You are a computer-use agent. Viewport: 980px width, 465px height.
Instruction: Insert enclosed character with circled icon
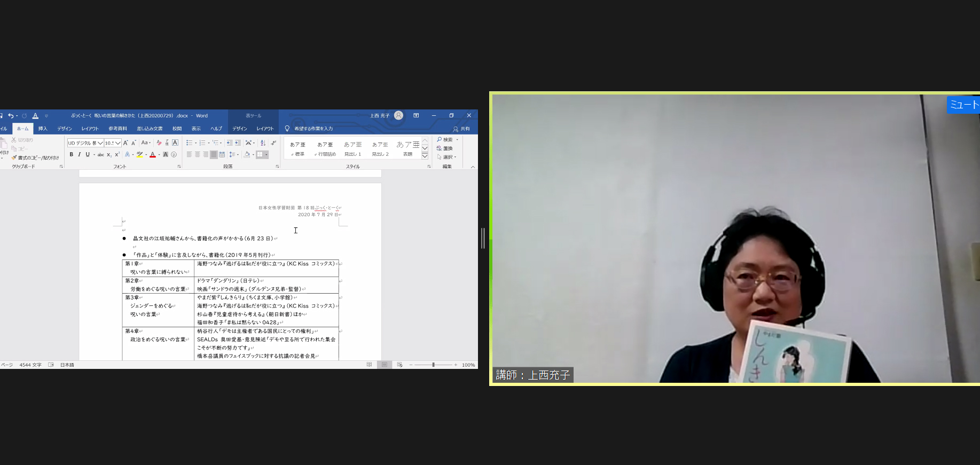[x=174, y=154]
